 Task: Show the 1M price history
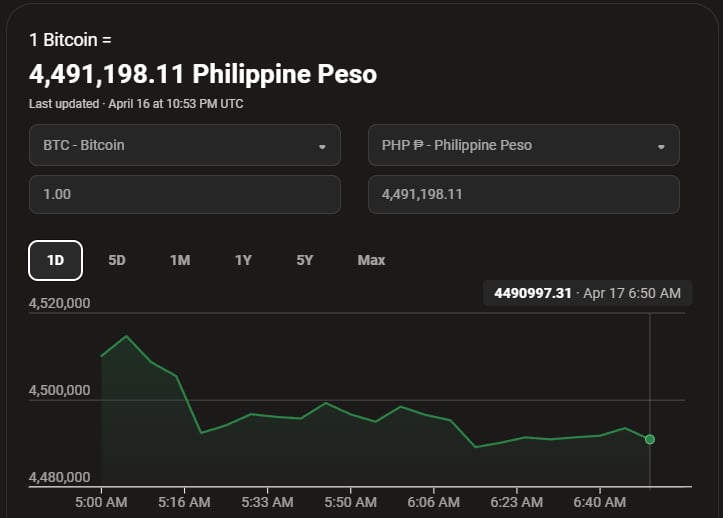point(180,260)
